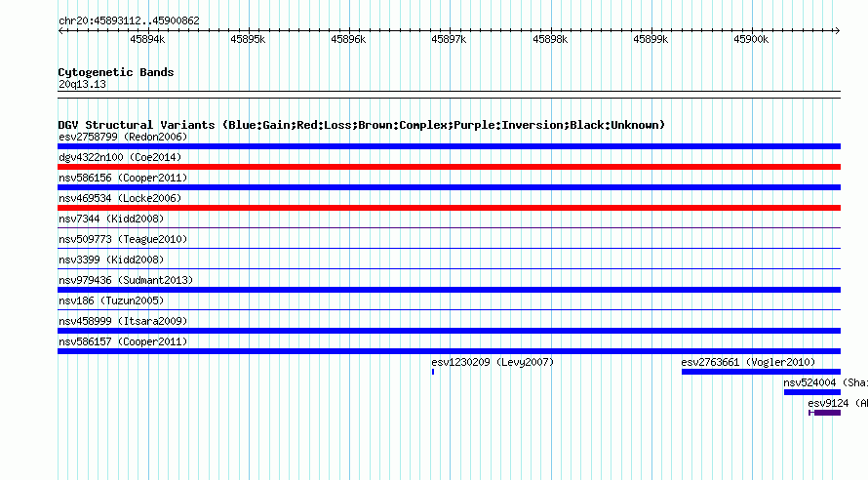Open nsv7344 (Kidd2008) variant label
The width and height of the screenshot is (868, 480).
pyautogui.click(x=111, y=219)
